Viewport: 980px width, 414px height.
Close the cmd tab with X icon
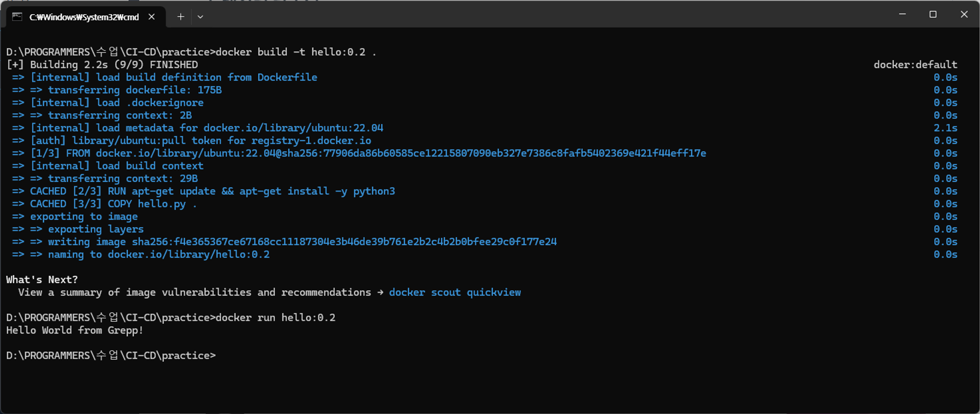[151, 17]
